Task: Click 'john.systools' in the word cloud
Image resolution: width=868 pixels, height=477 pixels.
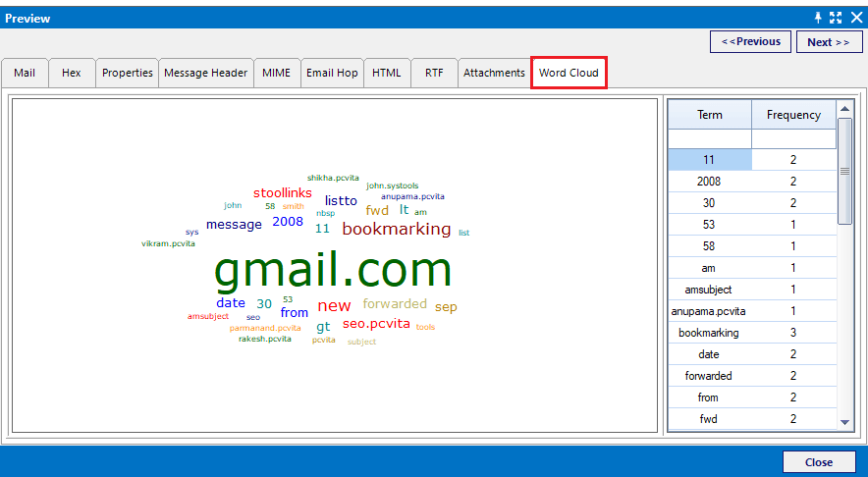Action: point(393,185)
